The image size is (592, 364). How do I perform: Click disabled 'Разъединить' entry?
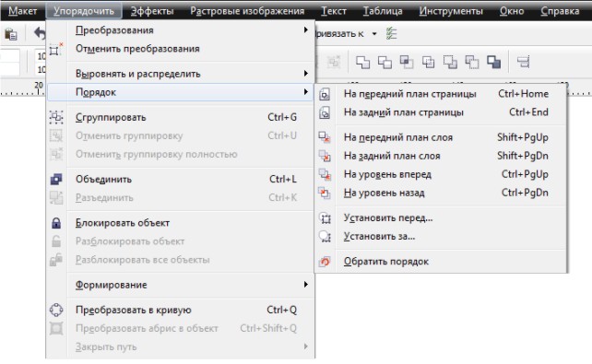coord(180,197)
